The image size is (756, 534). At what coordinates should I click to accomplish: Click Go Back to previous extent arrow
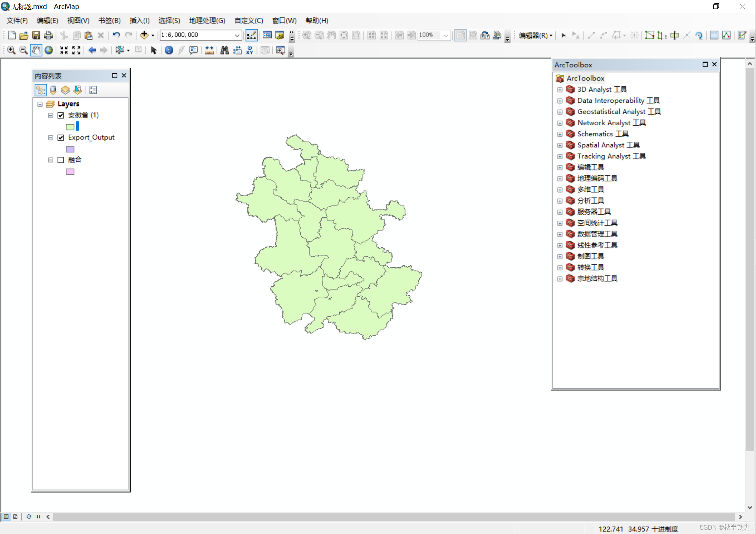pyautogui.click(x=92, y=50)
